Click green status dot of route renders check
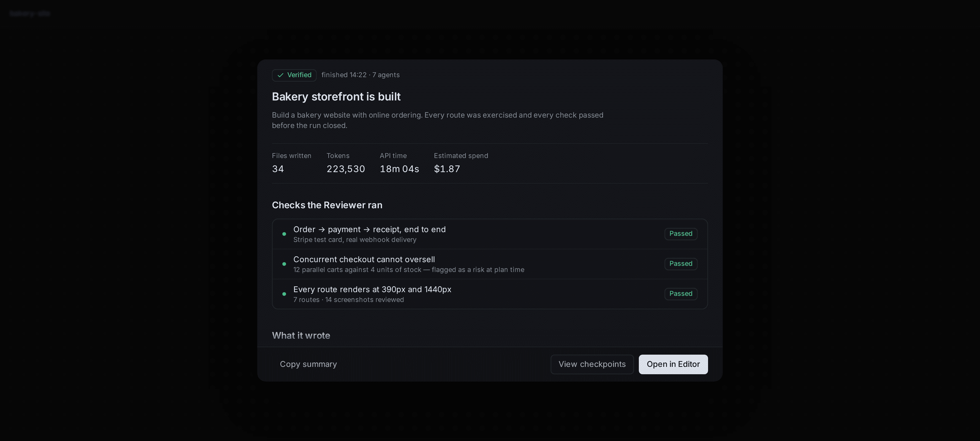980x441 pixels. coord(284,294)
